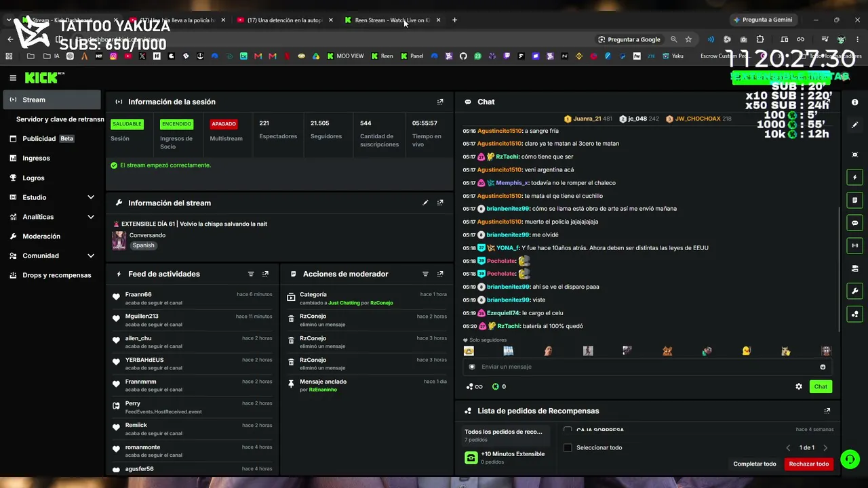The width and height of the screenshot is (868, 488).
Task: Open a new browser tab
Action: (x=454, y=20)
